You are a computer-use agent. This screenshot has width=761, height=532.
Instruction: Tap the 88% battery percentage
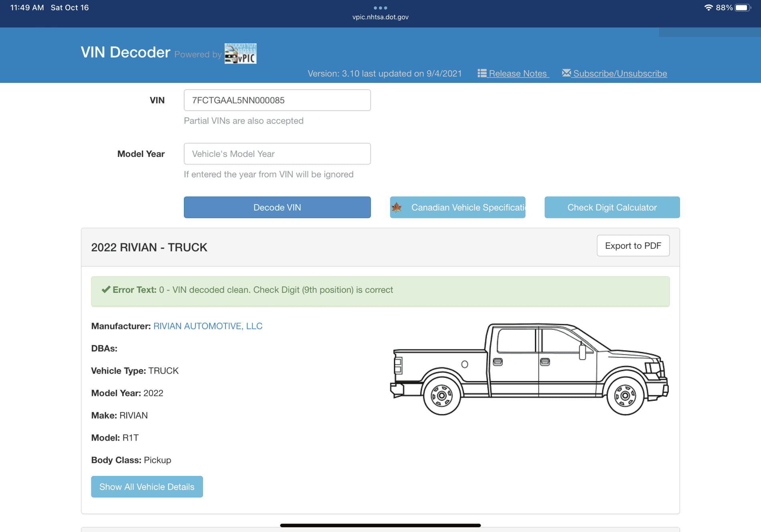click(x=724, y=8)
